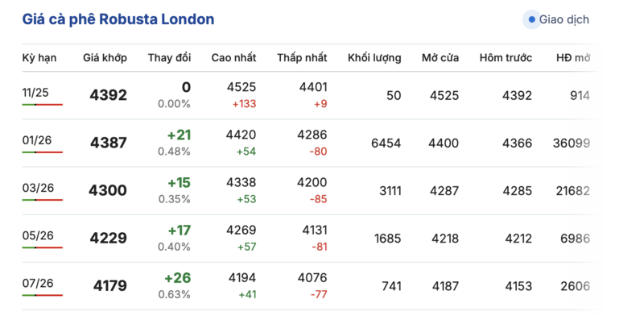Select the 11/25 contract term
This screenshot has height=324, width=644.
35,92
